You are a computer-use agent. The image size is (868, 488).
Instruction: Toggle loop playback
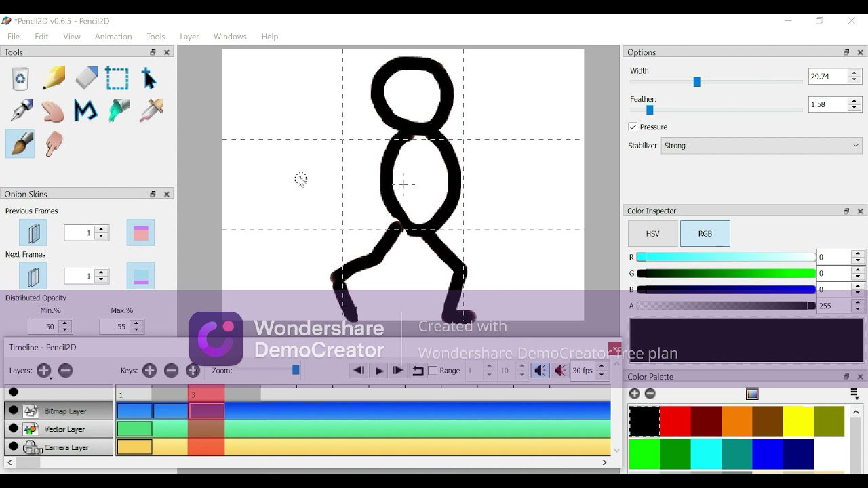pyautogui.click(x=418, y=371)
